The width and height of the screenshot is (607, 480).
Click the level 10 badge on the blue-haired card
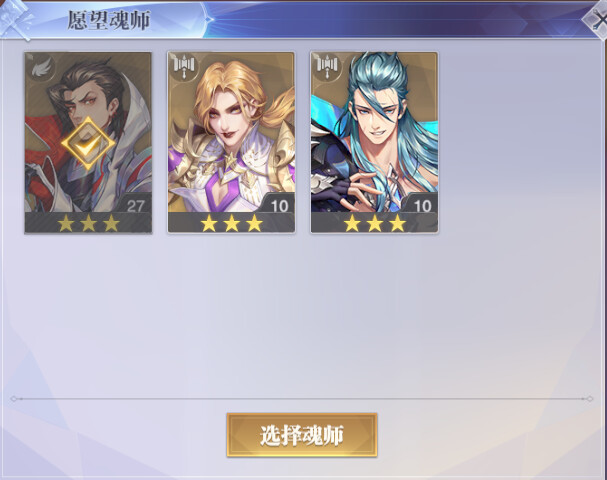tap(422, 206)
